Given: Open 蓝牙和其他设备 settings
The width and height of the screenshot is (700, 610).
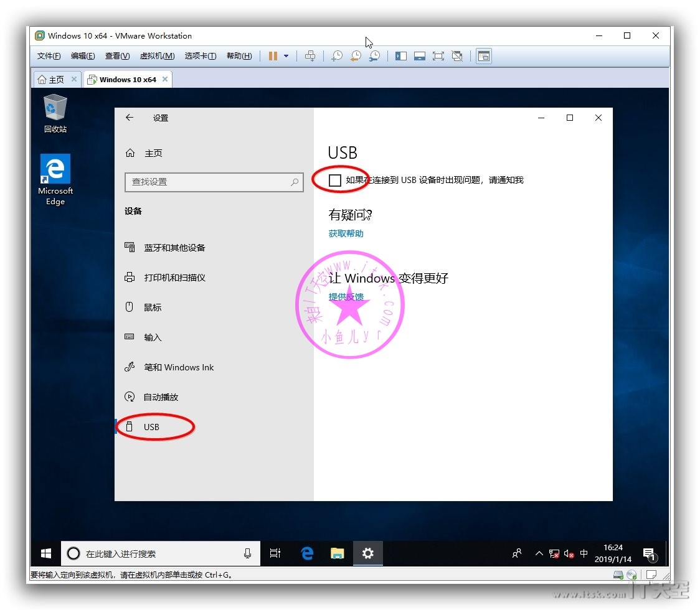Looking at the screenshot, I should pos(214,248).
